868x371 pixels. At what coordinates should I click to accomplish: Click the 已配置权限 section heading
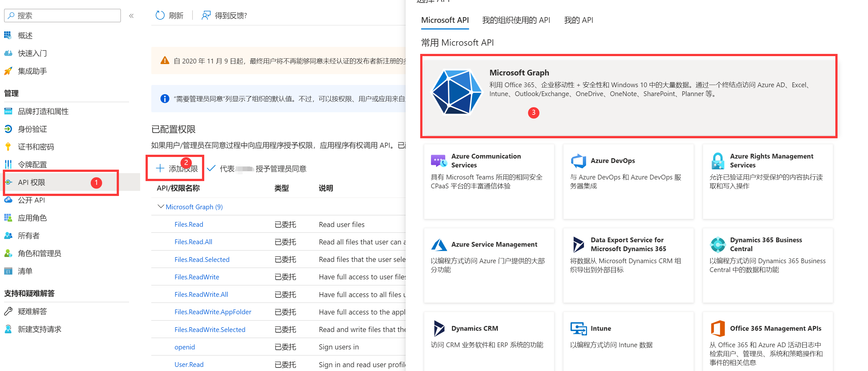tap(173, 129)
